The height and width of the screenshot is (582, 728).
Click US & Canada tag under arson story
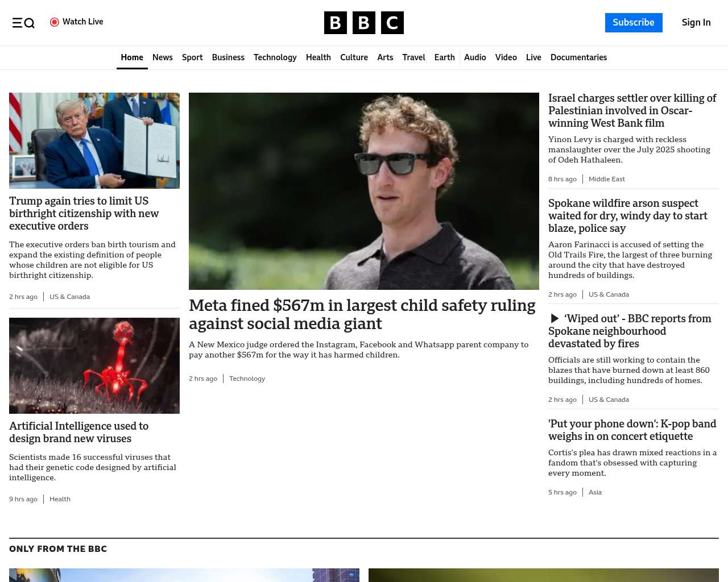pos(609,294)
